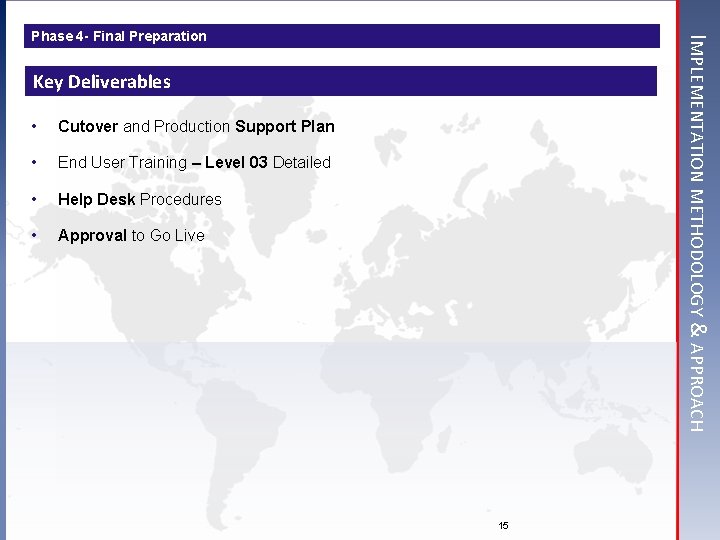This screenshot has width=720, height=540.
Task: Click the vertical 'Implementation Methodology & Approach' title
Action: tap(698, 233)
